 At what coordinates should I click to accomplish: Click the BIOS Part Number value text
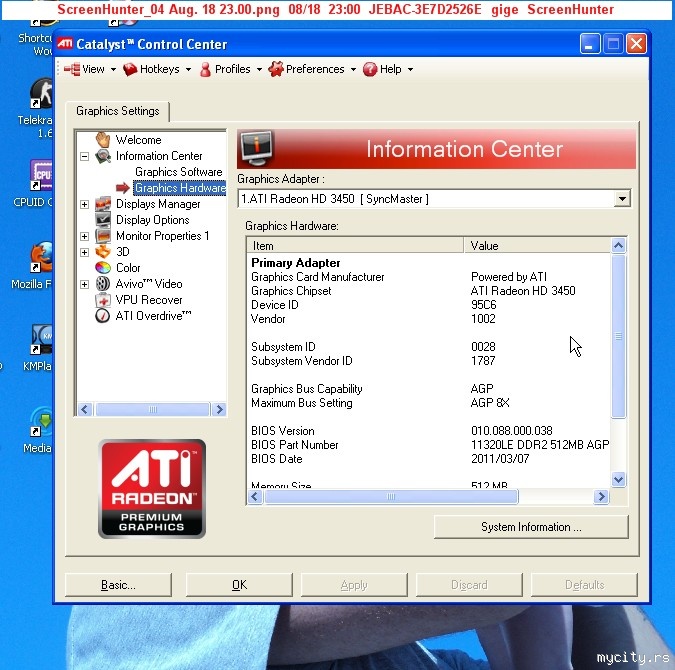(x=540, y=445)
